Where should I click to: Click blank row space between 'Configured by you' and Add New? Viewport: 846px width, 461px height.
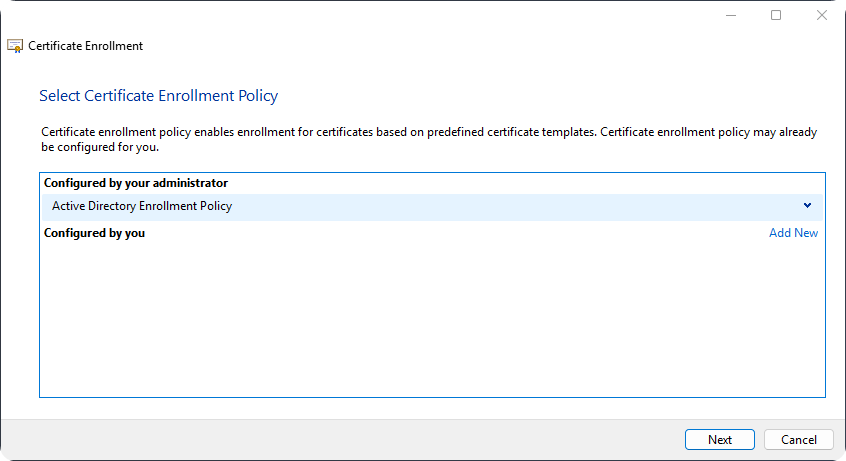point(450,233)
